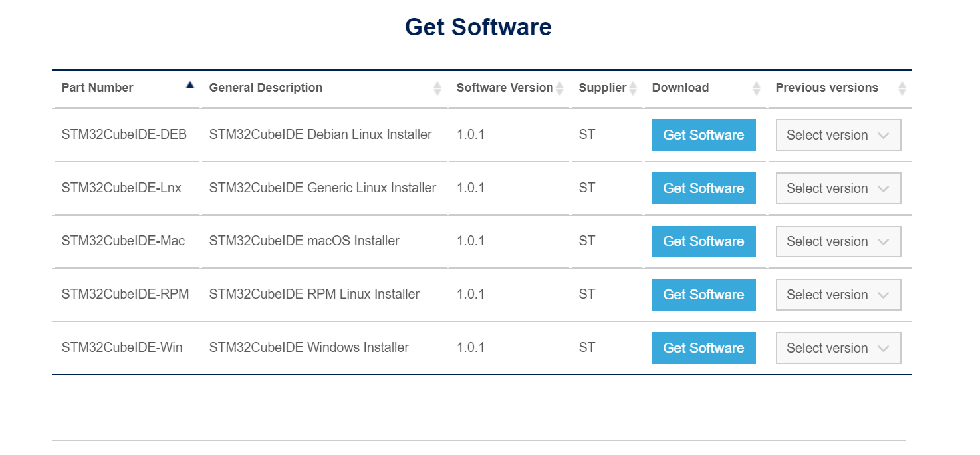This screenshot has height=455, width=980.
Task: Click Get Software for RPM Linux Installer
Action: click(703, 295)
